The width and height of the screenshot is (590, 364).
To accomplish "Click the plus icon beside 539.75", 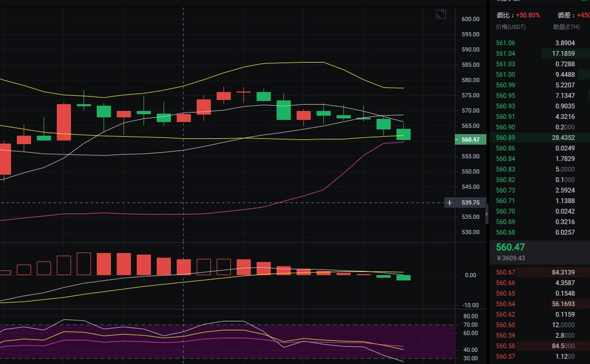I will 450,203.
